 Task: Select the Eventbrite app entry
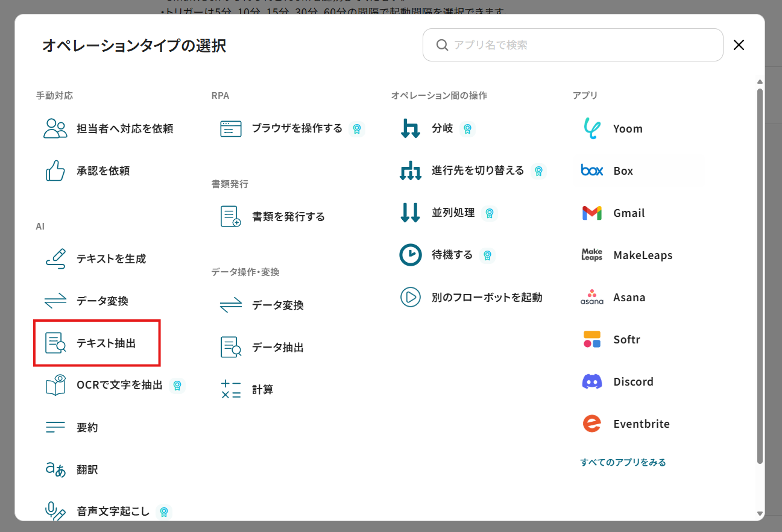coord(641,424)
